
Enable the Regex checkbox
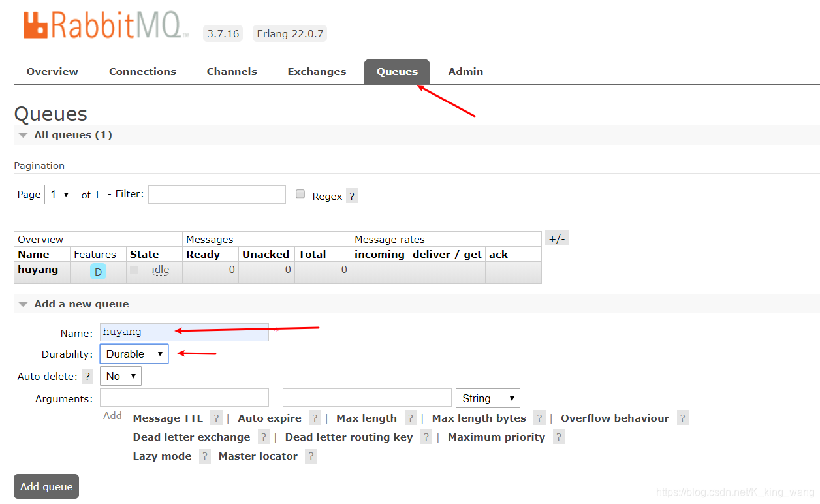pos(300,194)
